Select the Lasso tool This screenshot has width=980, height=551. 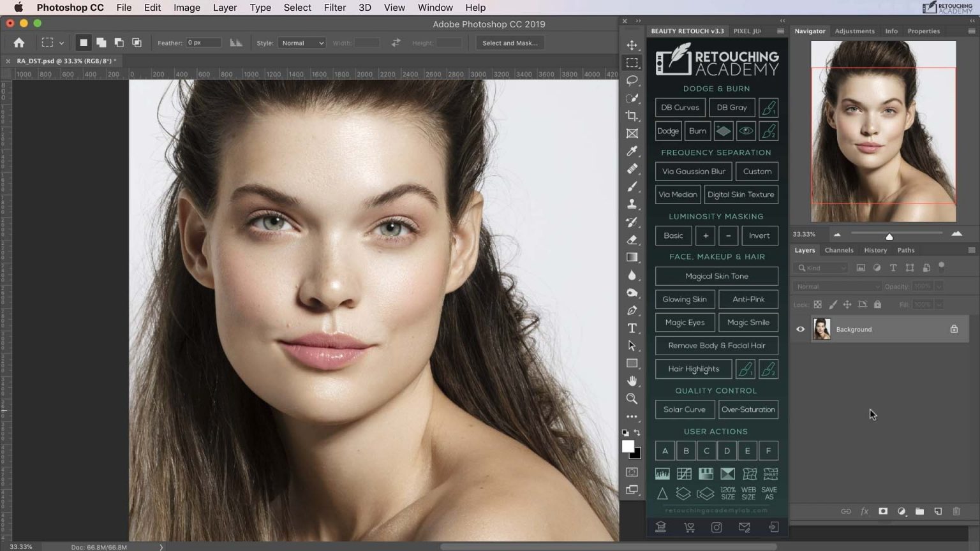pos(632,80)
